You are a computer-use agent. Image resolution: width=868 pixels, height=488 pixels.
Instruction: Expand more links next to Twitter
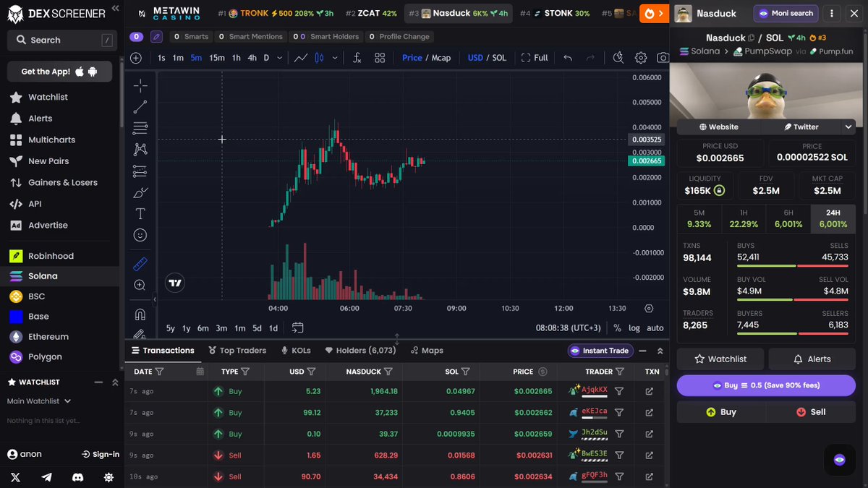(x=848, y=127)
